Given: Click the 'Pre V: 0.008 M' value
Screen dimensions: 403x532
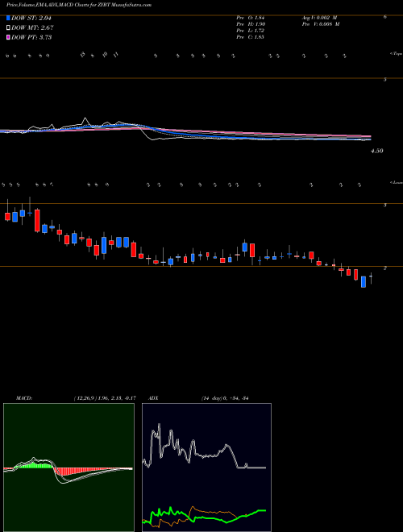Looking at the screenshot, I should pos(322,24).
